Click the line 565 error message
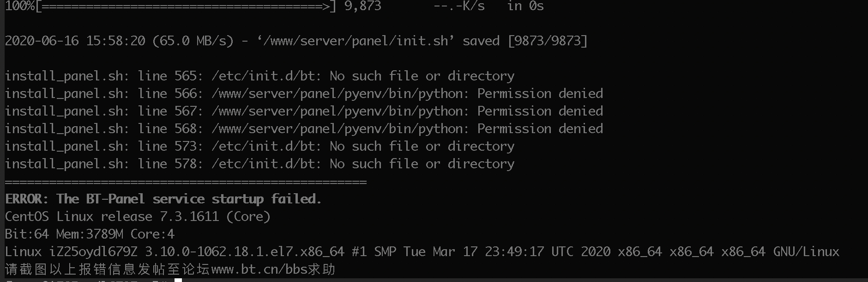The image size is (868, 282). point(259,76)
